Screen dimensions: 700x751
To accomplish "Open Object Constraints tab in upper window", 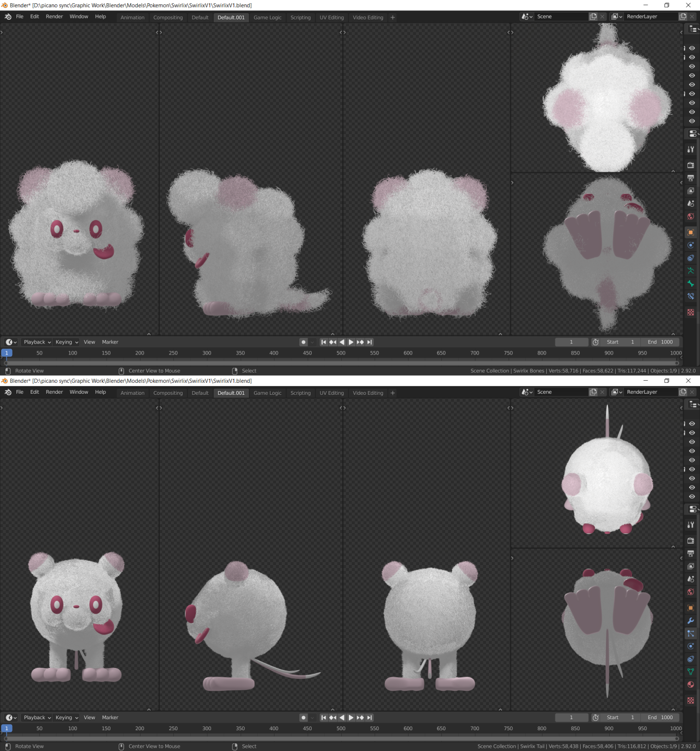I will pyautogui.click(x=691, y=258).
